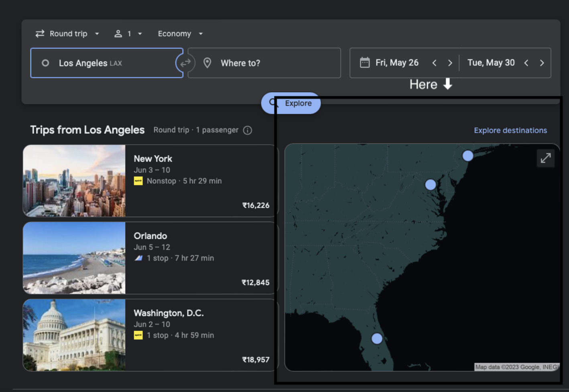Edit the Los Angeles origin field

[106, 63]
